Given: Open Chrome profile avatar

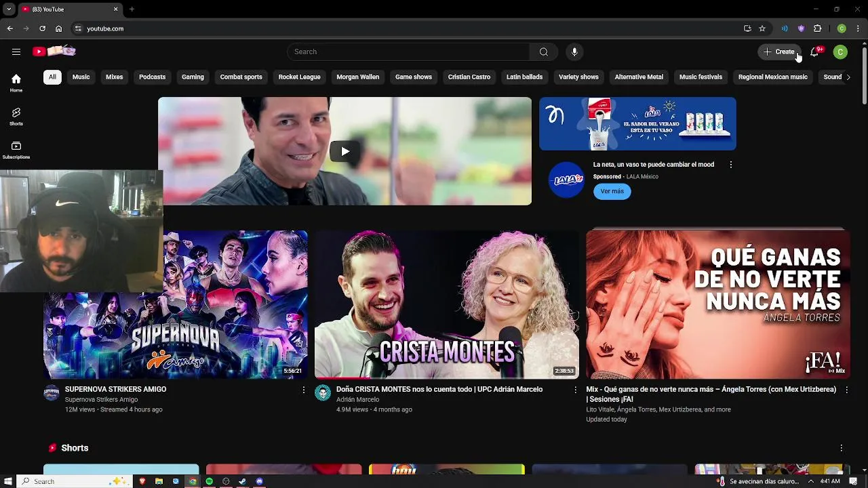Looking at the screenshot, I should (x=842, y=28).
